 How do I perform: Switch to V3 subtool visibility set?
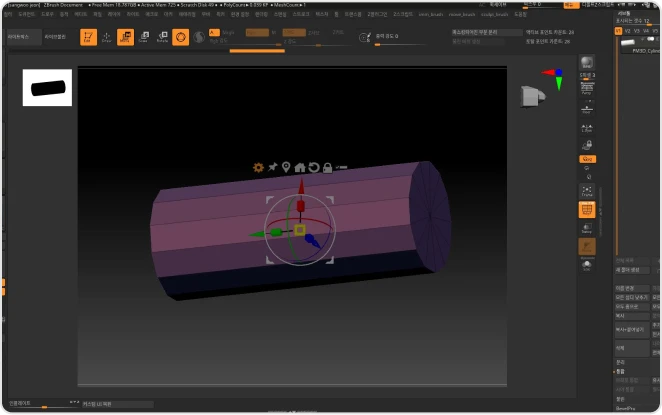click(637, 31)
